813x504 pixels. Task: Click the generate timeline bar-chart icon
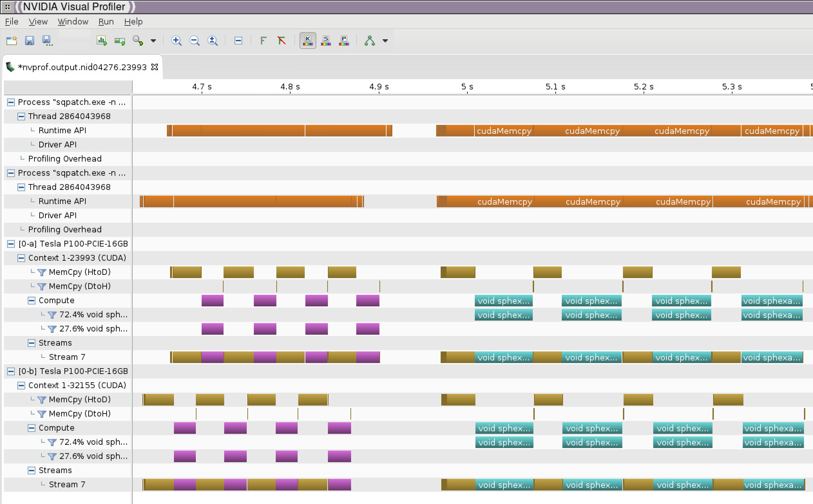(101, 41)
